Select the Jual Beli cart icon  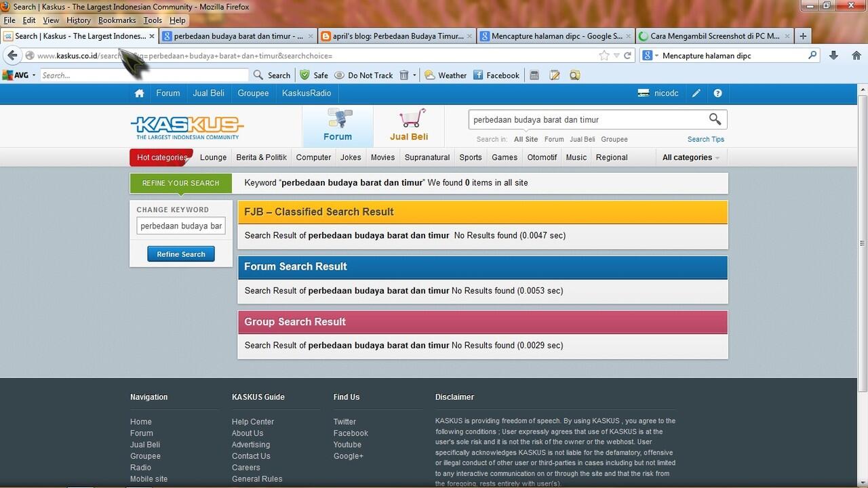click(x=409, y=126)
